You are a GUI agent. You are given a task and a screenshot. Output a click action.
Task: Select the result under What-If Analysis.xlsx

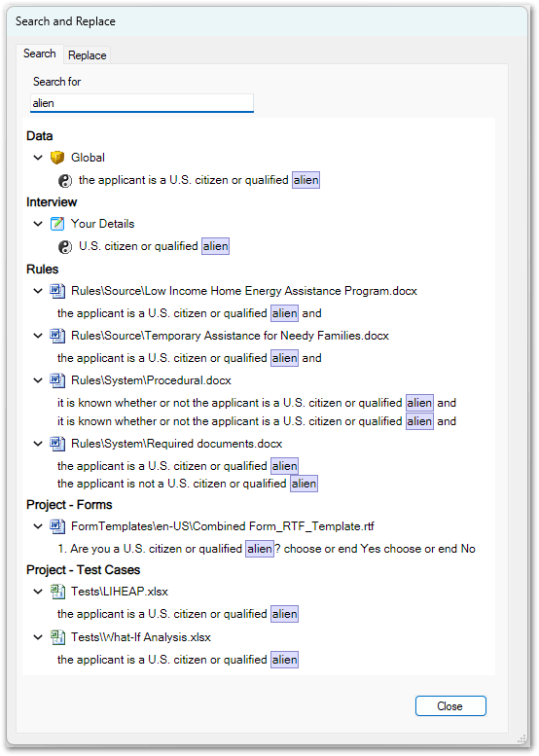(x=177, y=660)
